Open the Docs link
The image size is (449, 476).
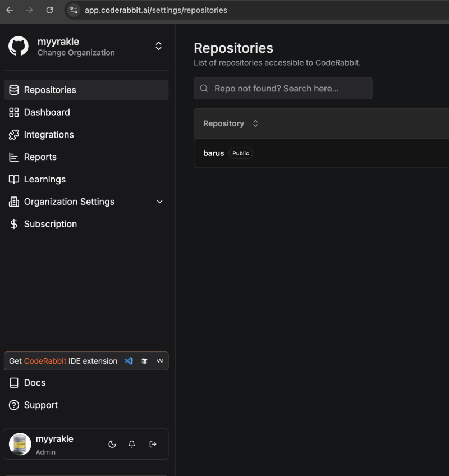coord(34,383)
